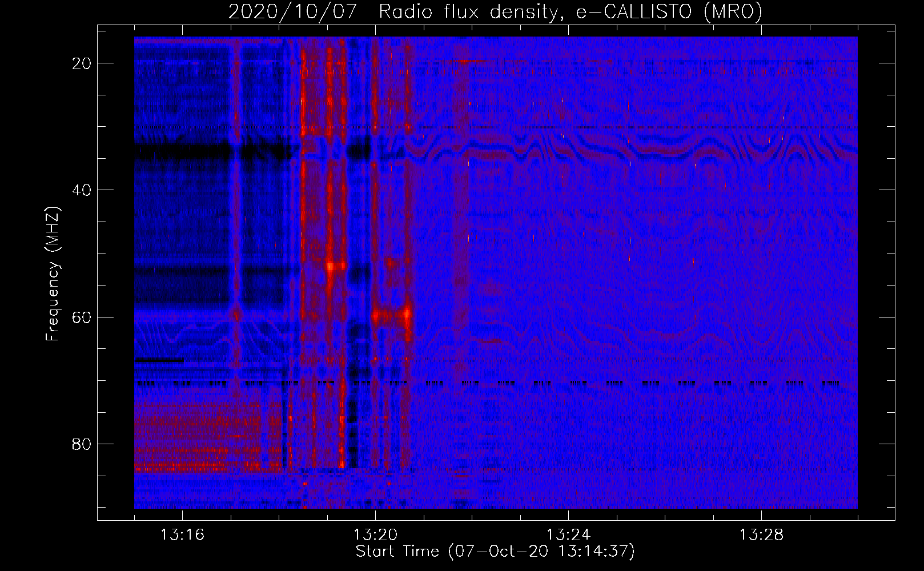Click the Start Time axis label
This screenshot has width=924, height=571.
pyautogui.click(x=495, y=552)
